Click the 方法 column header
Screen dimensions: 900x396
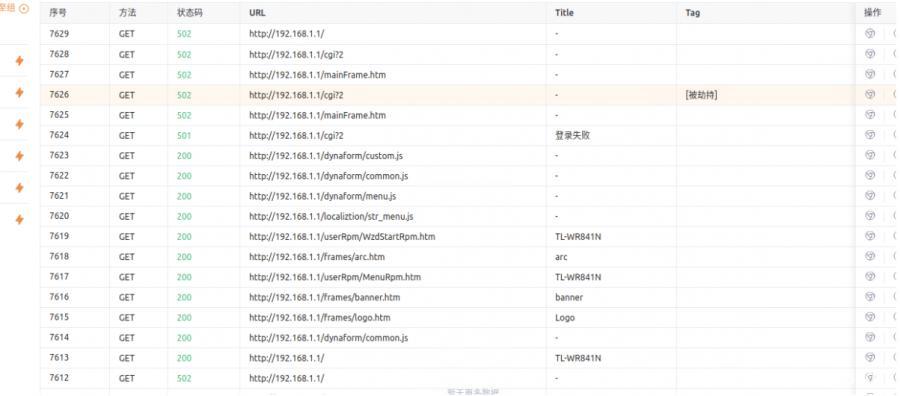point(127,13)
